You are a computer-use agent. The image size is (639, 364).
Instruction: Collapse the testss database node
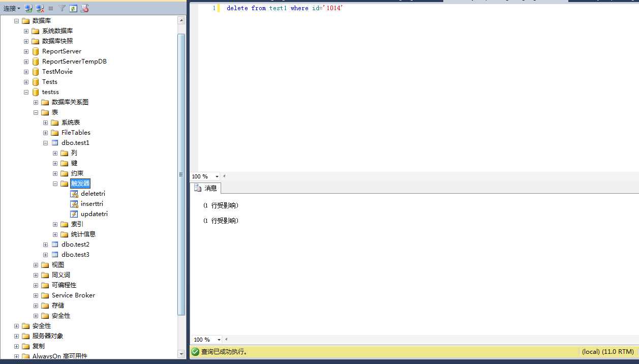(26, 92)
